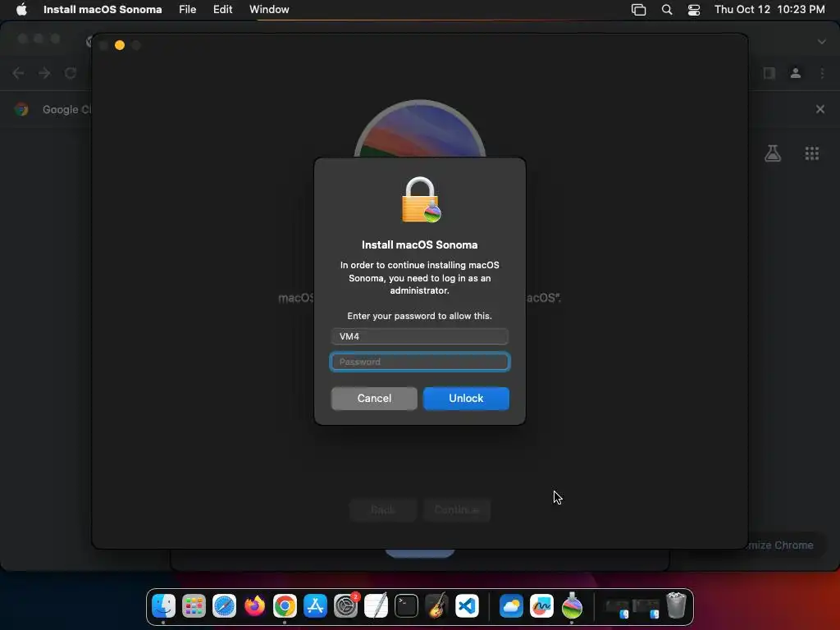
Task: Open the Window menu
Action: tap(269, 9)
